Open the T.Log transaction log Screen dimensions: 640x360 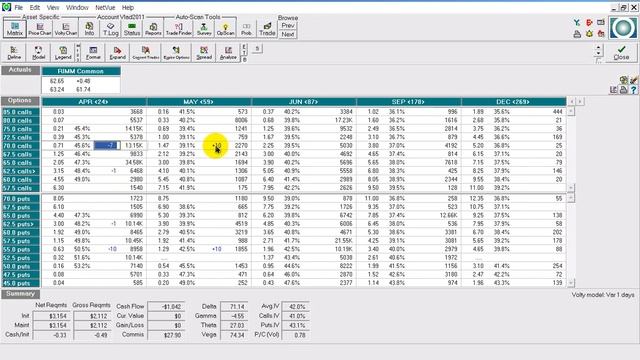[x=111, y=29]
